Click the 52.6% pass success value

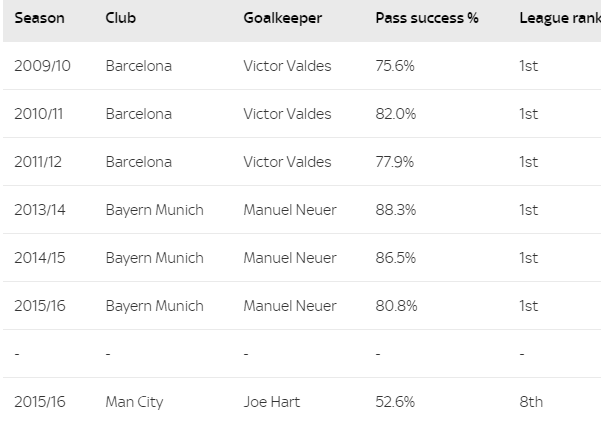(395, 402)
